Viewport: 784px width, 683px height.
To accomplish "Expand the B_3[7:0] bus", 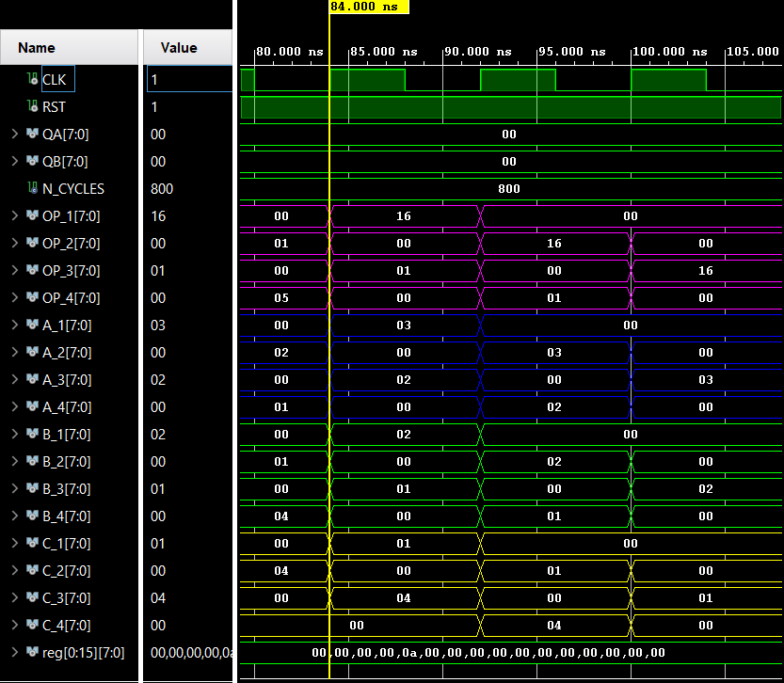I will tap(14, 488).
